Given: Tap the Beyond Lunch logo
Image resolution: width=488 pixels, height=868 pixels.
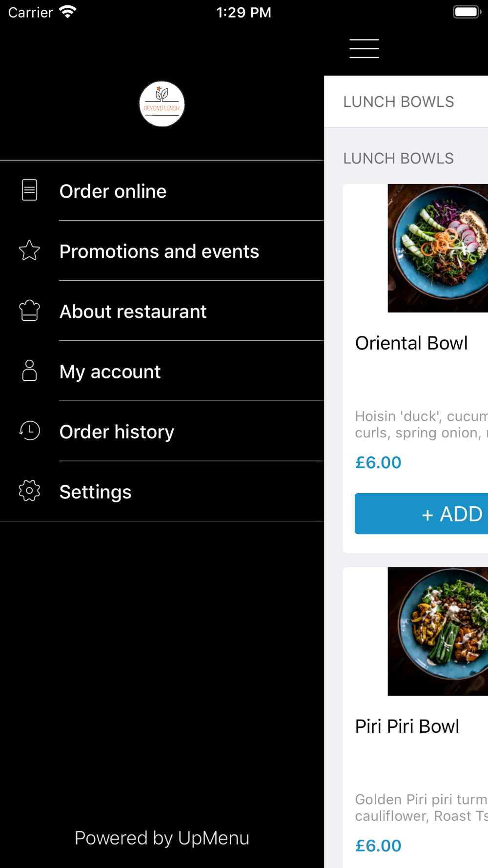Looking at the screenshot, I should [x=162, y=104].
